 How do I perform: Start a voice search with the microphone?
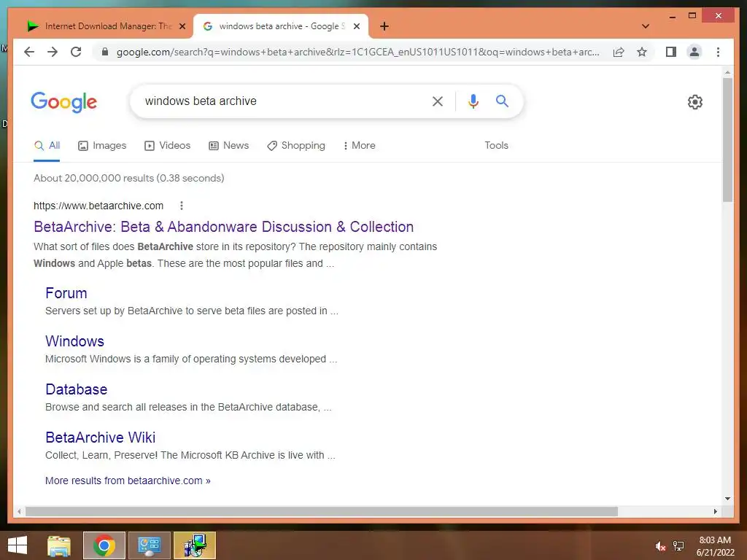point(473,101)
